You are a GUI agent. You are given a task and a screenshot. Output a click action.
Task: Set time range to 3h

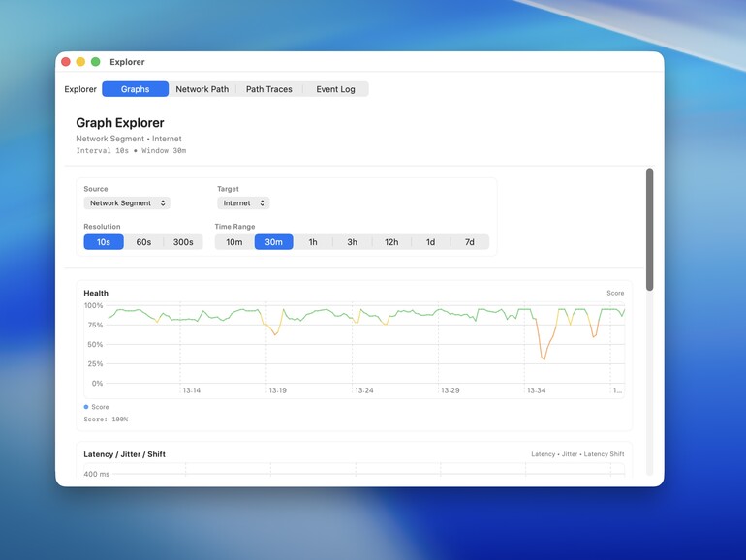coord(352,242)
